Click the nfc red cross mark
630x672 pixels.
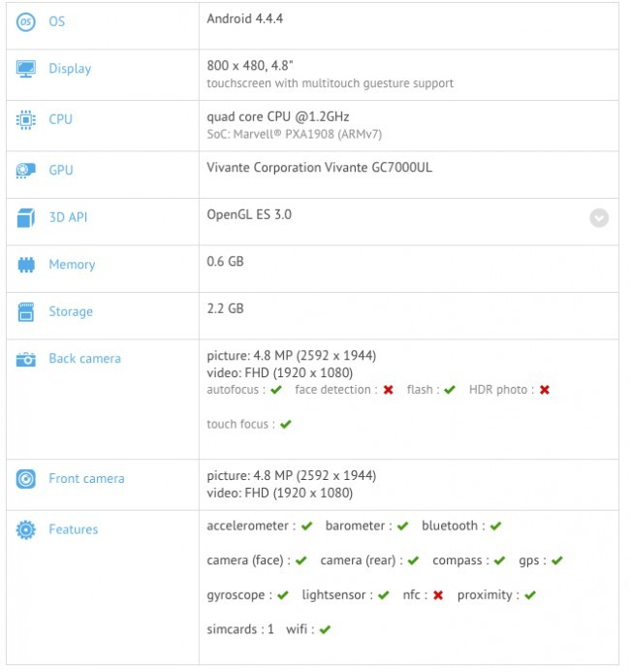(x=438, y=595)
